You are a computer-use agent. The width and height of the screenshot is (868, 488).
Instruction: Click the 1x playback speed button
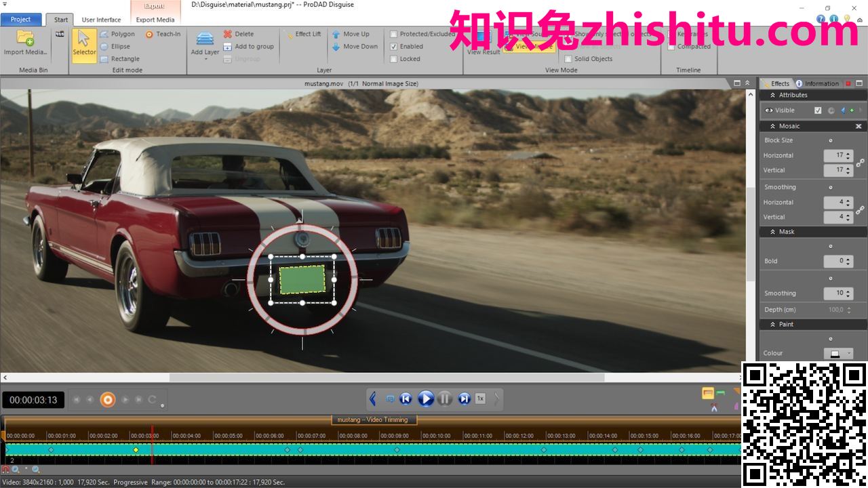(480, 399)
